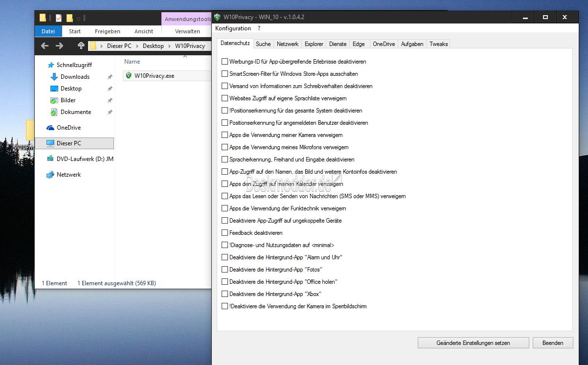Check Apps Verwendung meines Mikrofons verweigern
Screen dimensions: 588x365
point(225,147)
